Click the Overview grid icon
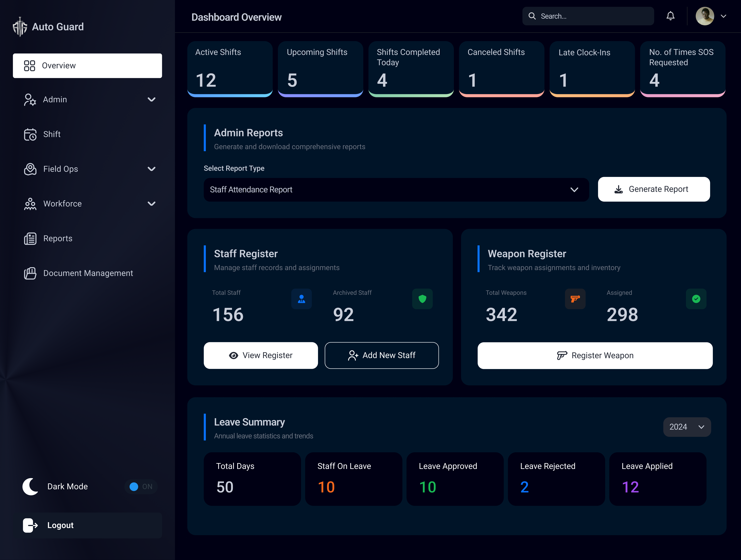This screenshot has width=741, height=560. (x=29, y=66)
